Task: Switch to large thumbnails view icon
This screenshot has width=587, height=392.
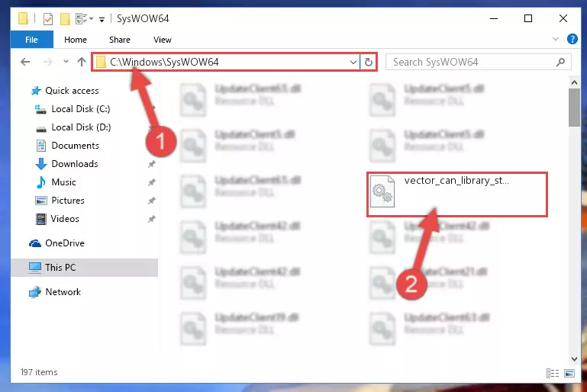Action: pos(569,373)
